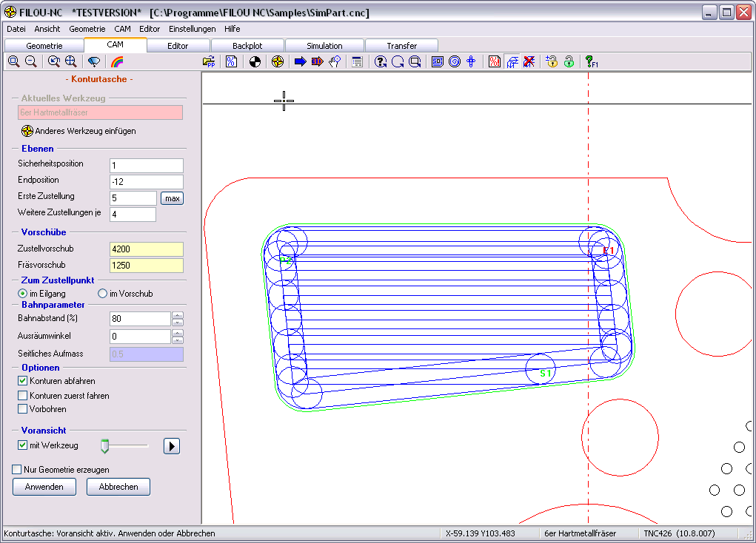Select the im Vorschub radio button
The height and width of the screenshot is (543, 756).
(103, 294)
